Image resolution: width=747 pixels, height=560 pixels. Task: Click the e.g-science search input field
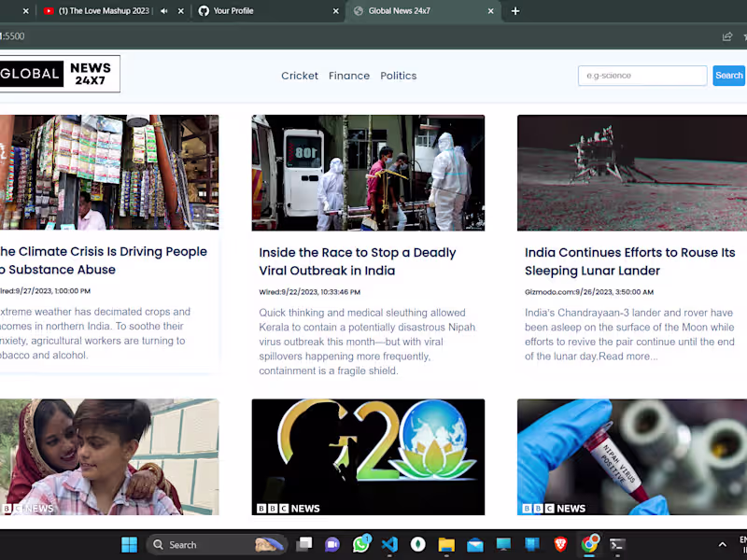642,75
